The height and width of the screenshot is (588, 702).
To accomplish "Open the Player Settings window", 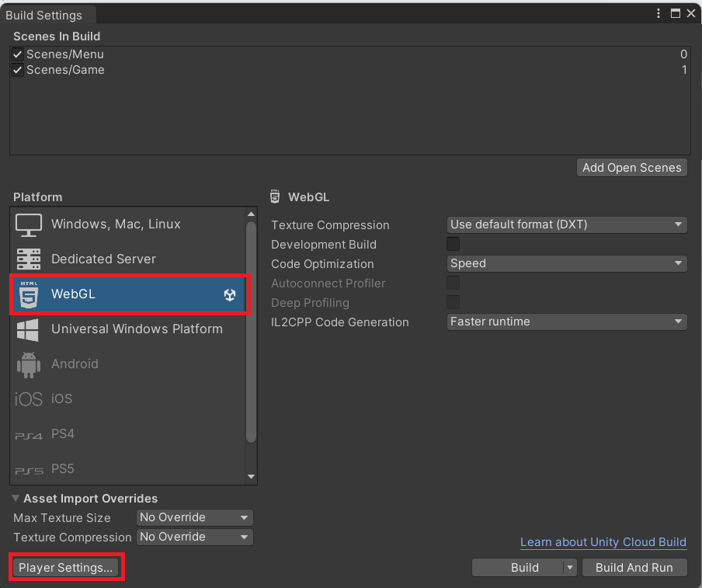I will pyautogui.click(x=66, y=567).
